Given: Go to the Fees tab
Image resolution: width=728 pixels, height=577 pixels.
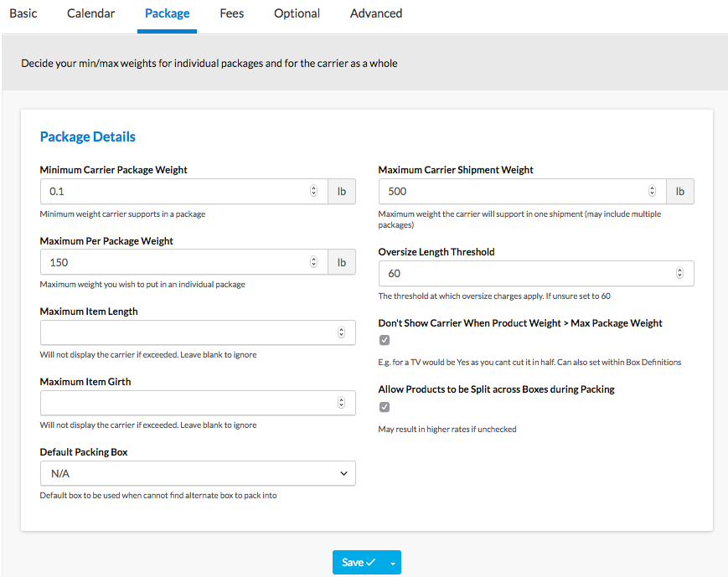Looking at the screenshot, I should (231, 13).
